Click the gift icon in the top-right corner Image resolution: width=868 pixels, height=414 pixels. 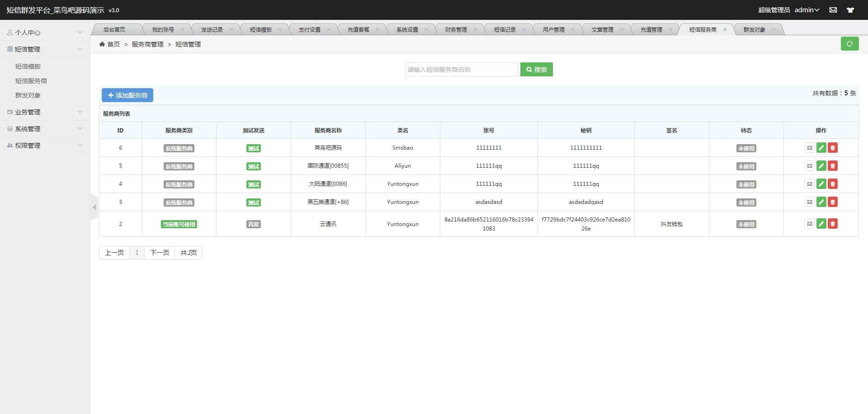tap(850, 9)
